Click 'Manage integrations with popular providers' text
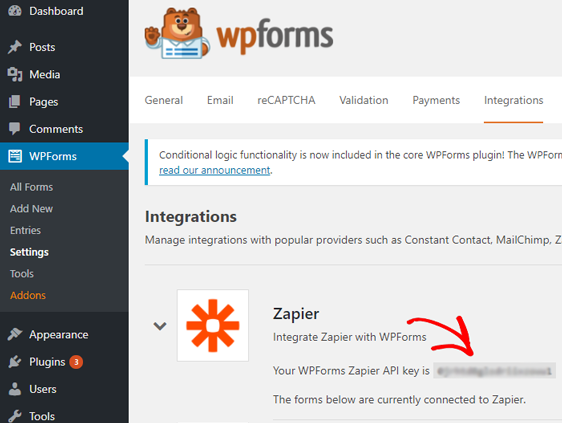 pos(353,240)
